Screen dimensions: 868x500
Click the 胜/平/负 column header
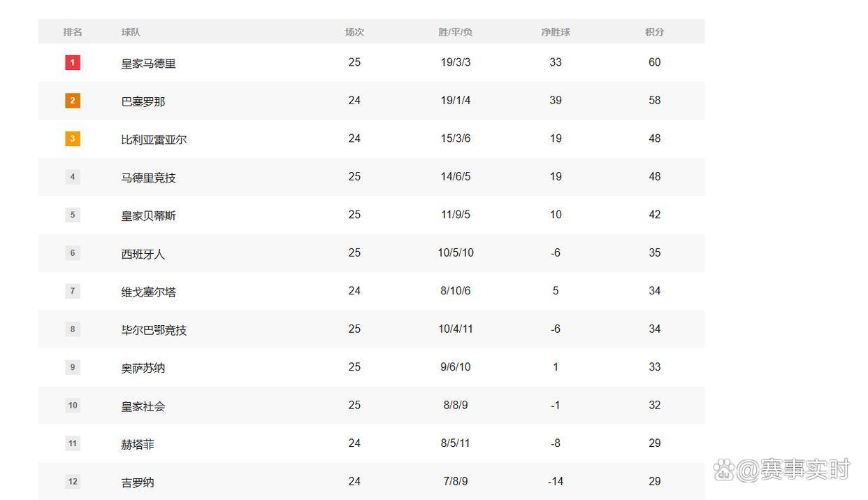456,32
